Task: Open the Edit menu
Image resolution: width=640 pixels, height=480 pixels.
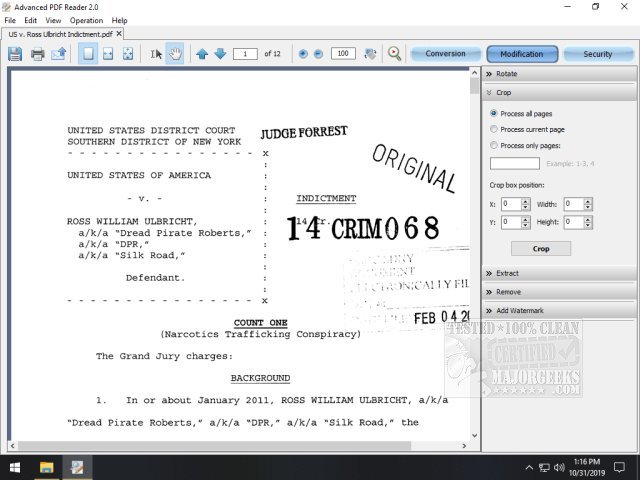Action: (31, 20)
